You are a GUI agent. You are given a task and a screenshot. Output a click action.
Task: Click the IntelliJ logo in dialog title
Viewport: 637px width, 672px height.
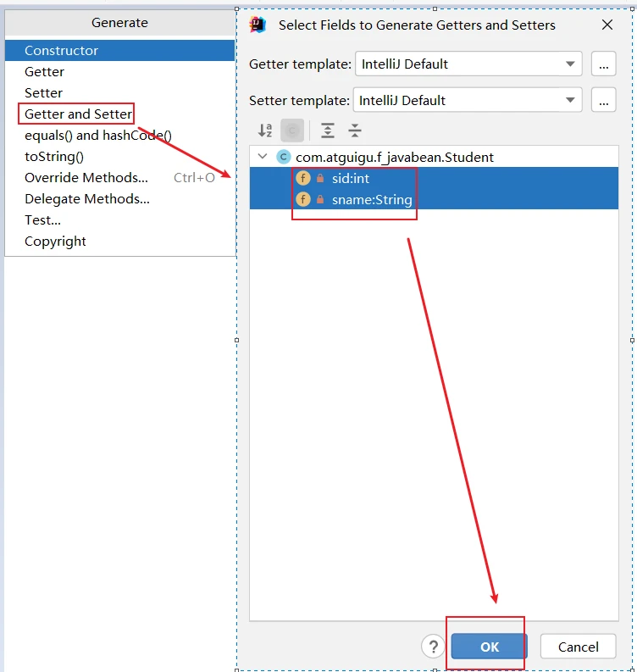click(258, 25)
